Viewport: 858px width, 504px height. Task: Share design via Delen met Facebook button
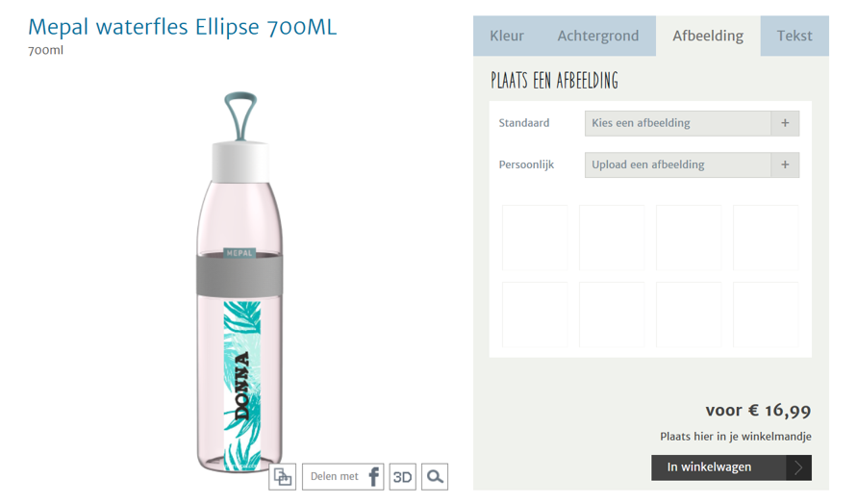click(343, 477)
